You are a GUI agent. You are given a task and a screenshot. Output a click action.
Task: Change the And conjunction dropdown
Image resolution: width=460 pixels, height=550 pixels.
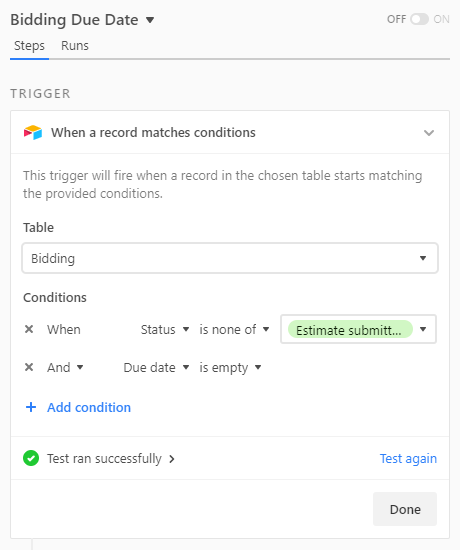click(x=65, y=368)
